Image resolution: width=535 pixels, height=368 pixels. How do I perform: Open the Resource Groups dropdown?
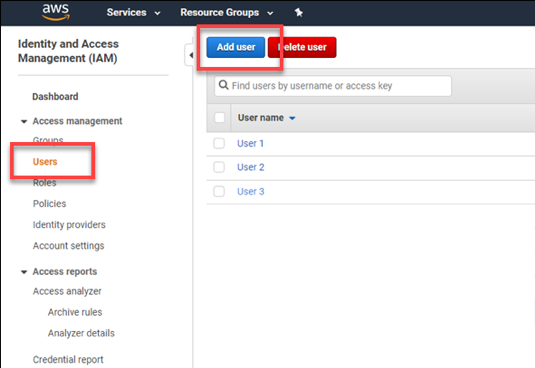pos(227,13)
